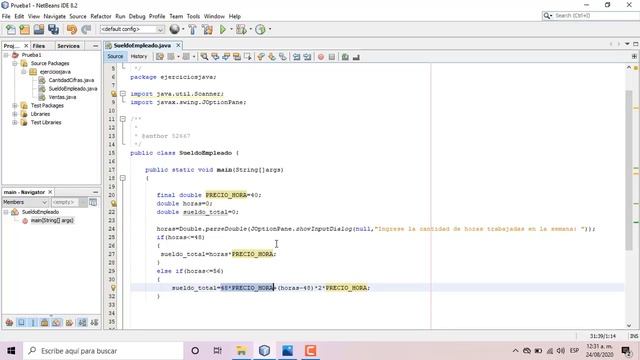Image resolution: width=640 pixels, height=360 pixels.
Task: Click the Undo arrow in main toolbar
Action: [x=72, y=29]
